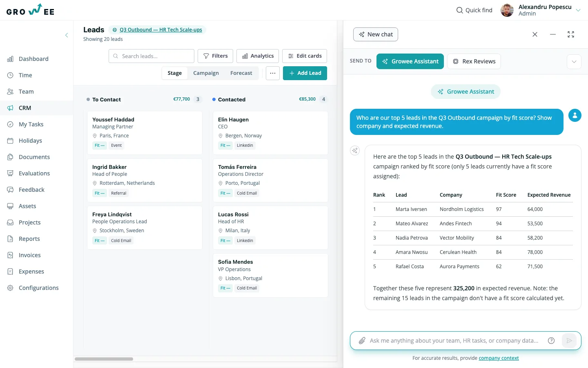Open Evaluations in the sidebar
The width and height of the screenshot is (588, 368).
click(x=34, y=173)
